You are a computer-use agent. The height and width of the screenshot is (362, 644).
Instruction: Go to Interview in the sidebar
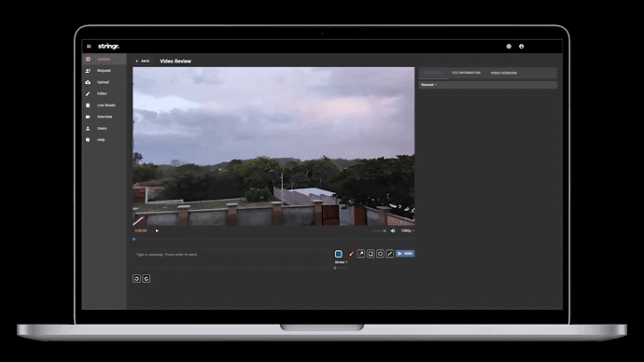tap(105, 117)
